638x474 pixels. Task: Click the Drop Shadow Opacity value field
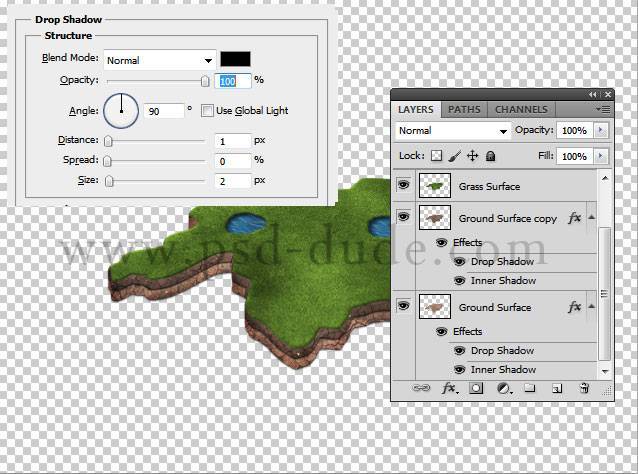pos(233,81)
